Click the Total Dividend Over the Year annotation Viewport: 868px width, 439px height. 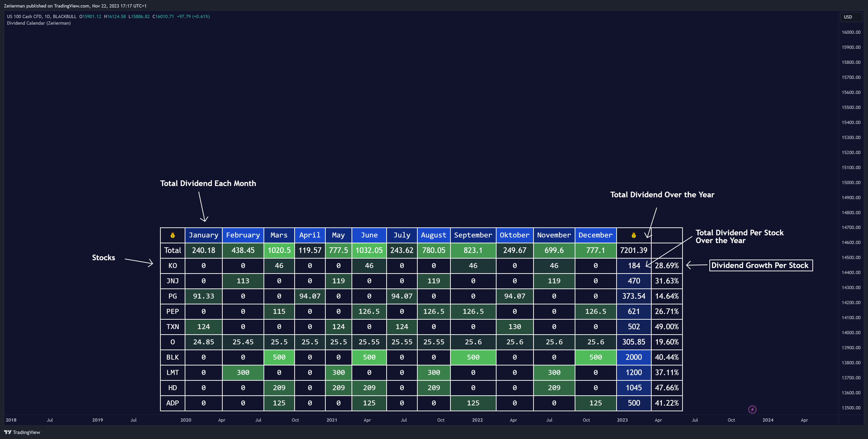point(662,195)
